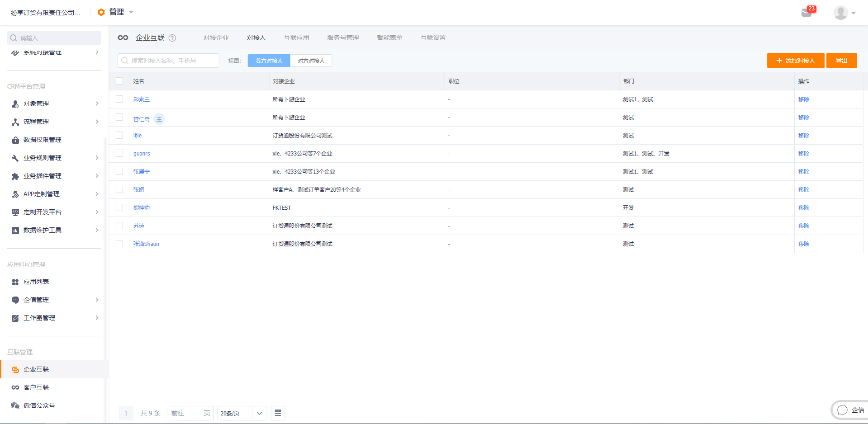Click the user avatar in top right
868x424 pixels.
click(841, 13)
